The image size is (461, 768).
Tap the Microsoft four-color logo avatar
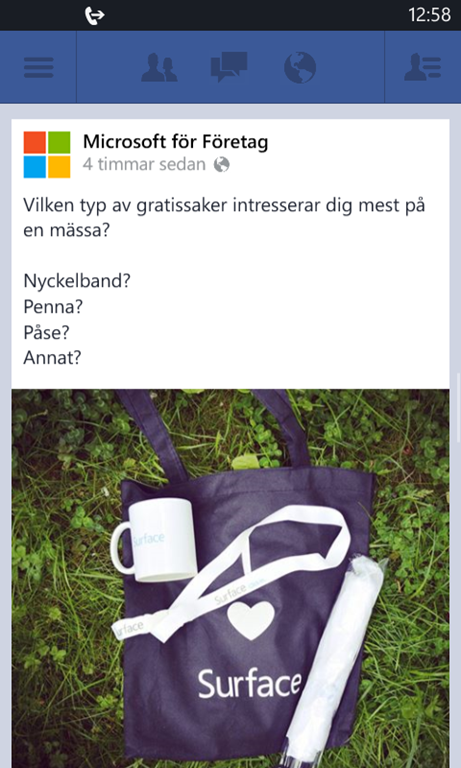click(47, 154)
